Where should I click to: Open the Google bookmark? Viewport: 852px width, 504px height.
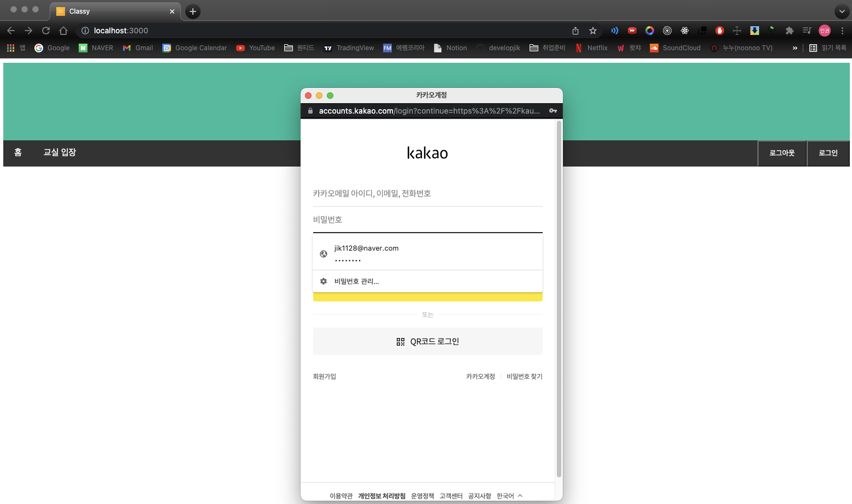[52, 48]
